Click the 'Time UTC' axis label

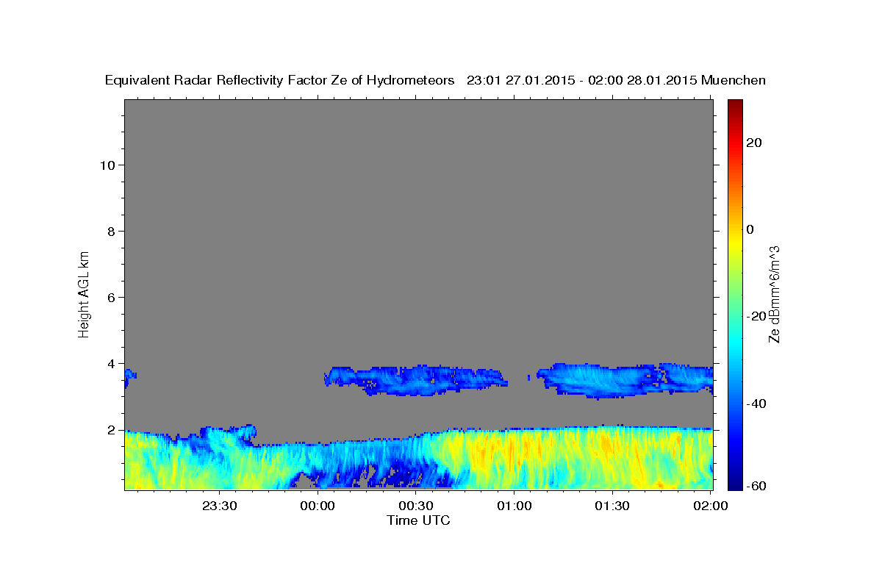(x=418, y=520)
